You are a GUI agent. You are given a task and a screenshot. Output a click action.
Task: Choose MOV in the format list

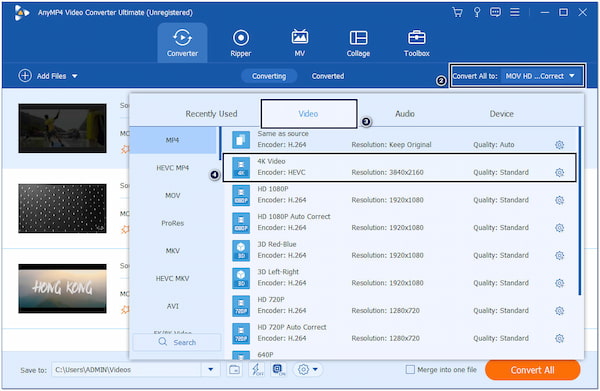coord(173,196)
